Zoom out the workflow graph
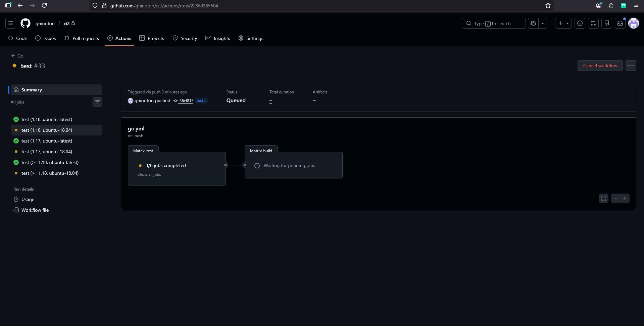The image size is (644, 326). coord(615,198)
